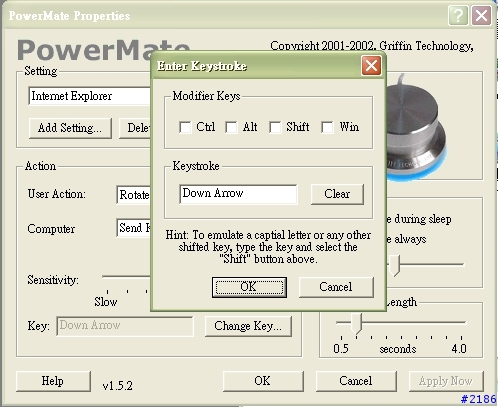The height and width of the screenshot is (407, 498).
Task: Tick the Ctrl modifier checkbox
Action: pyautogui.click(x=185, y=127)
